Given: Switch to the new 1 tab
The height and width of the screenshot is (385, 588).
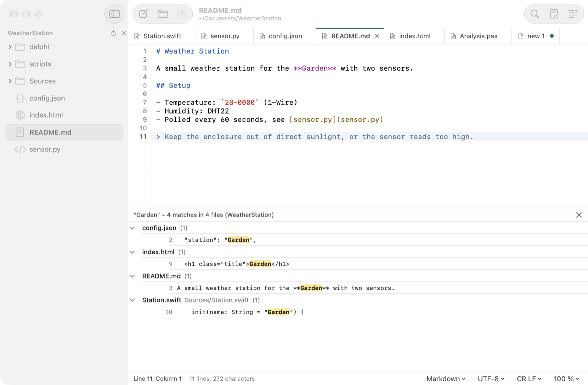Looking at the screenshot, I should pyautogui.click(x=535, y=36).
